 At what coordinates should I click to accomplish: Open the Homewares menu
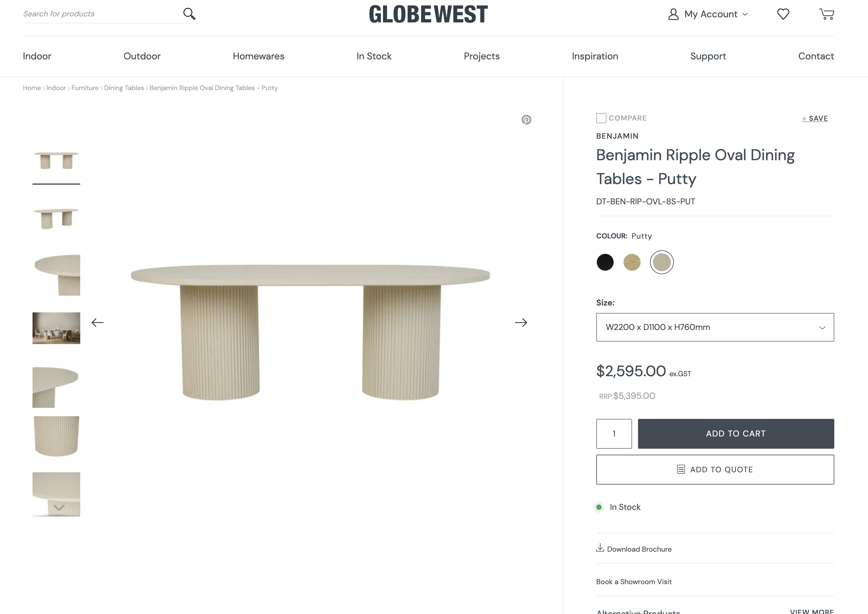click(x=258, y=56)
